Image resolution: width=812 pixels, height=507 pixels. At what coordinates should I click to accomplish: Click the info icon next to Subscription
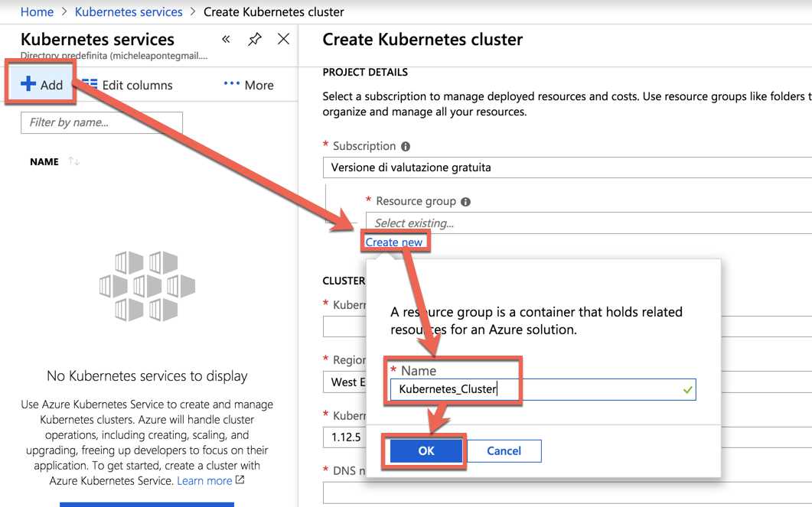406,146
